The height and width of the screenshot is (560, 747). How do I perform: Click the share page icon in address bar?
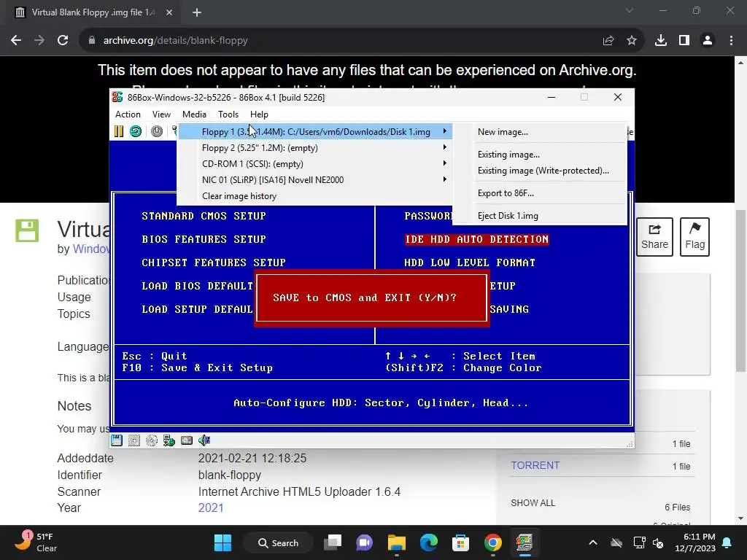(x=608, y=41)
